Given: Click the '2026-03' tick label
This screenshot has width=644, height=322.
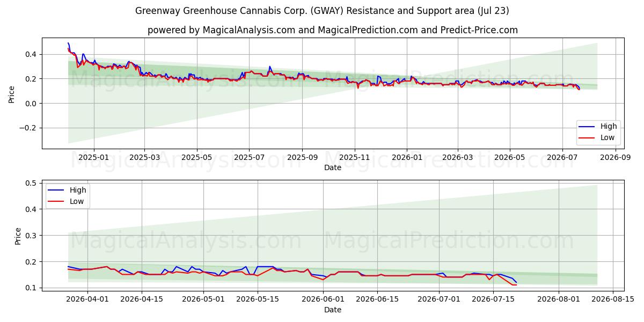Looking at the screenshot, I should (457, 157).
